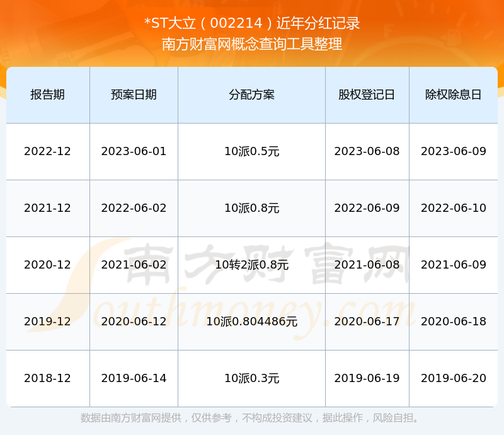Click report period cell '2021-12'

tap(48, 208)
